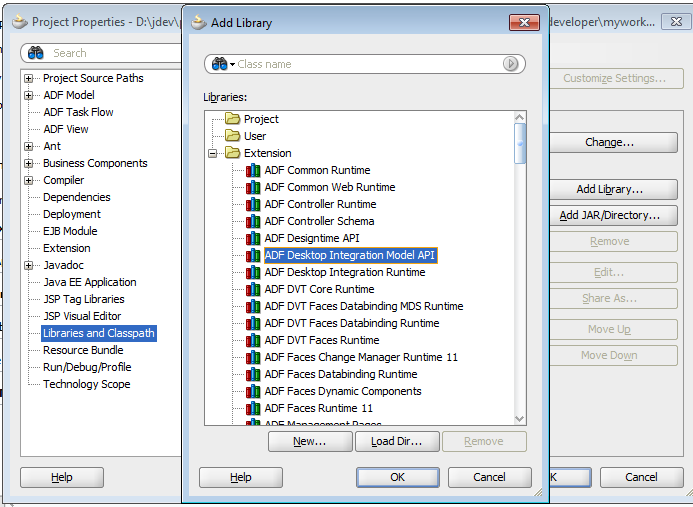Click the libraries list scroll up arrow
The width and height of the screenshot is (693, 507).
pos(520,118)
